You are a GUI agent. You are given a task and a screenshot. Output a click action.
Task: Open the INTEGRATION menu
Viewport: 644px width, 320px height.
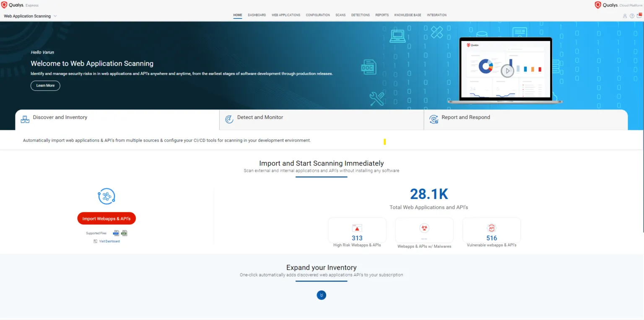(x=437, y=15)
